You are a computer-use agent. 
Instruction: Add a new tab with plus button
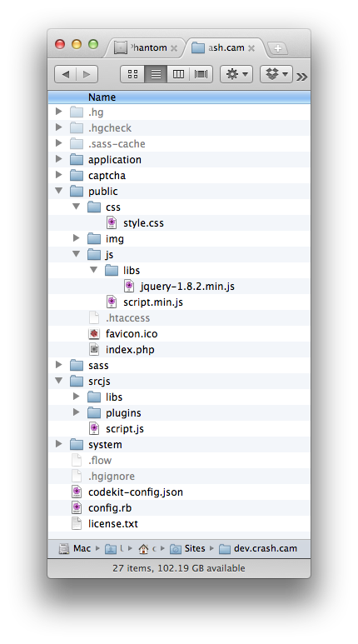(x=278, y=48)
